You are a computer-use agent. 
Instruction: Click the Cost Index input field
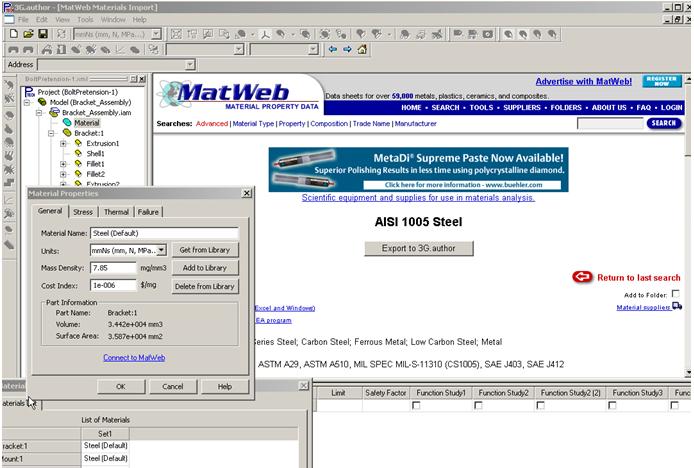point(113,285)
